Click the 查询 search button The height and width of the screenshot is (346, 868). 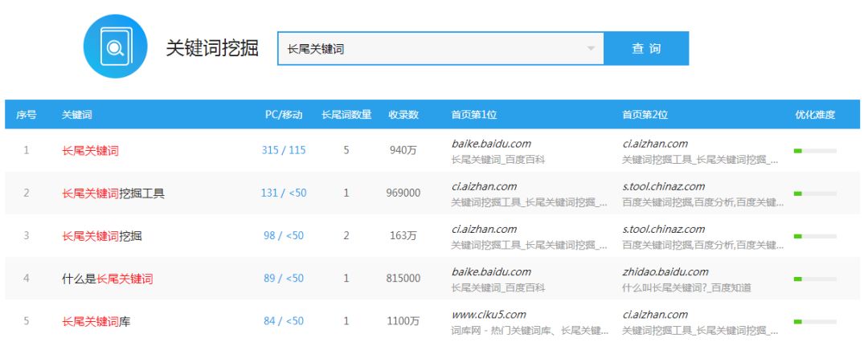(646, 49)
